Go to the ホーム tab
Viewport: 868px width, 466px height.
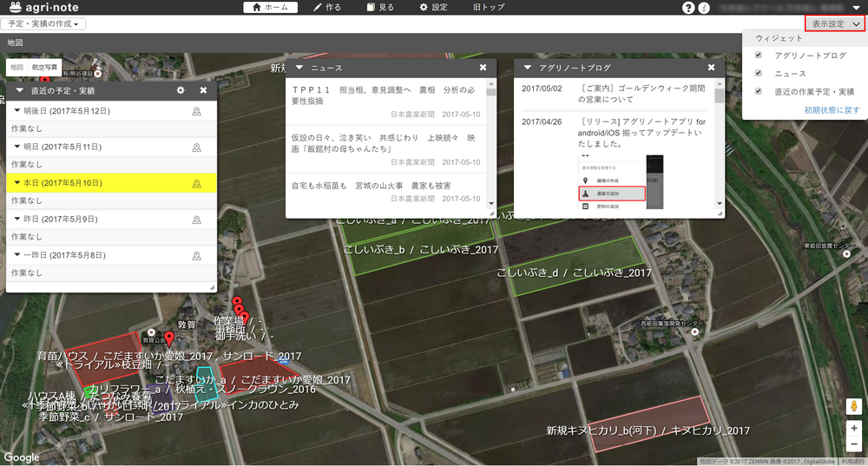point(270,7)
